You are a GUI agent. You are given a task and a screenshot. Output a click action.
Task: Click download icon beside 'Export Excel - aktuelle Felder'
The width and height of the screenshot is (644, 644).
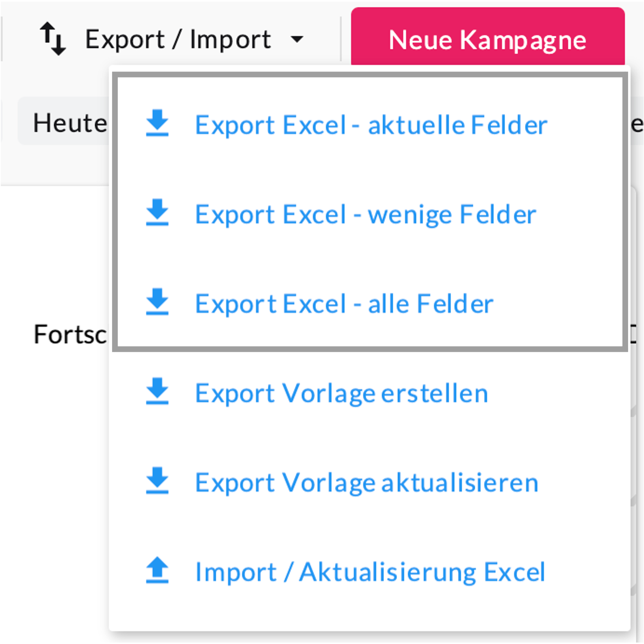click(157, 123)
